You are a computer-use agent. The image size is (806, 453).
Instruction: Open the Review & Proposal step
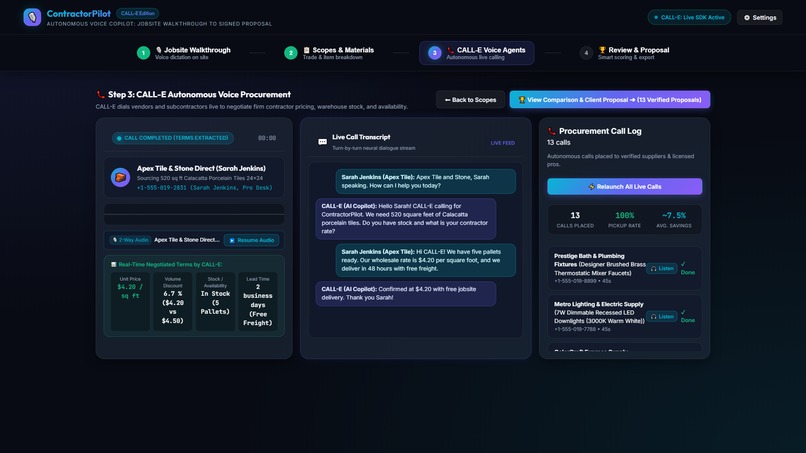pos(625,53)
